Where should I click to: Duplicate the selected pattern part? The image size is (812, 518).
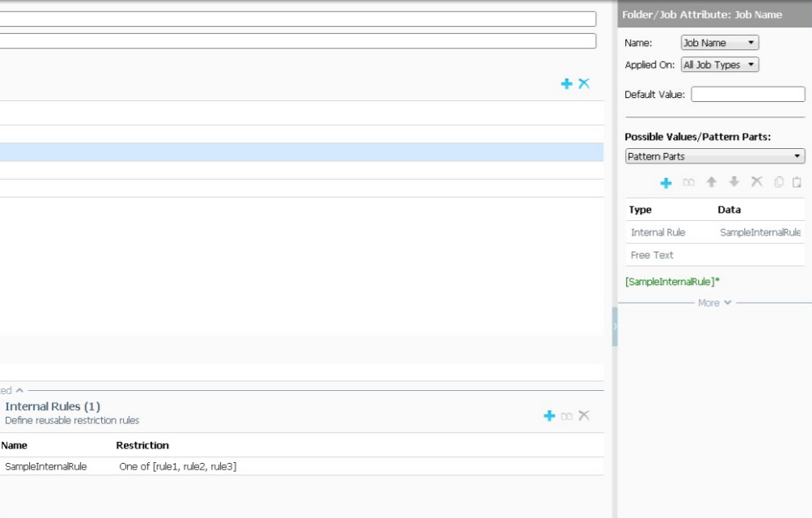pyautogui.click(x=689, y=182)
